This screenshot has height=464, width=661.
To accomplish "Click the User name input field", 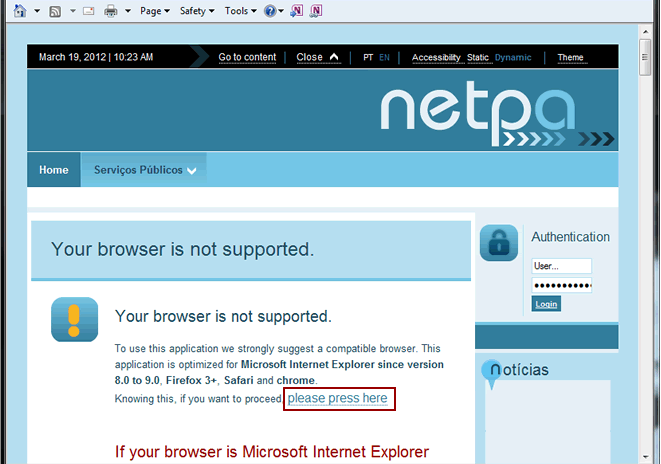I will (x=561, y=266).
